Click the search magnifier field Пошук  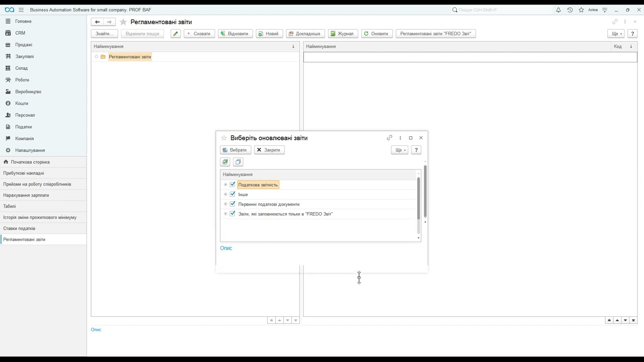pos(501,10)
